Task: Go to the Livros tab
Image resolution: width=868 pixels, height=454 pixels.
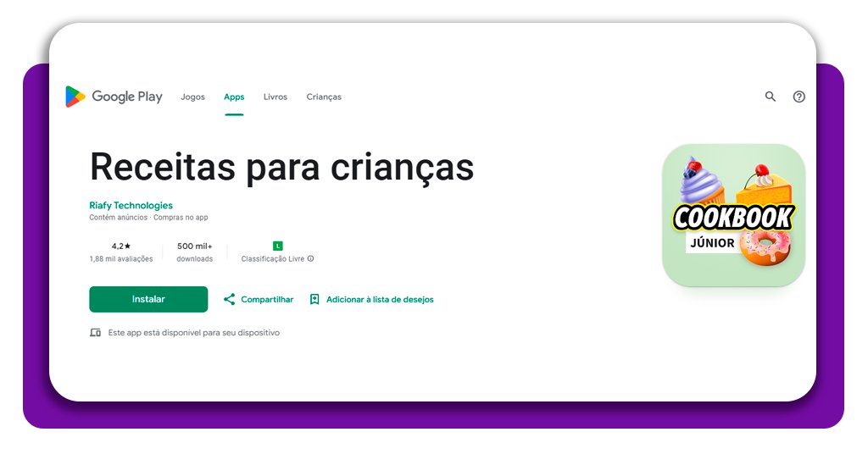Action: click(x=275, y=97)
